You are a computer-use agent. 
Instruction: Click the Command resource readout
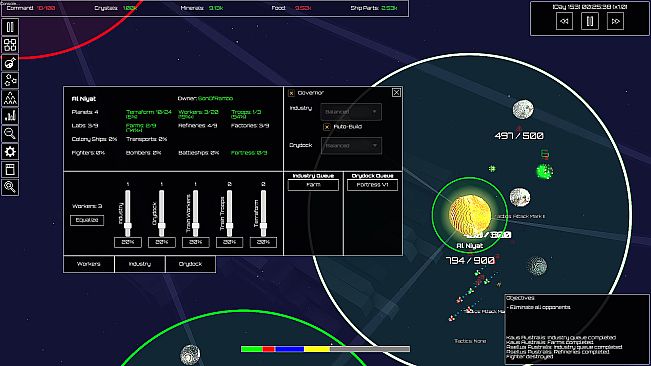click(31, 8)
